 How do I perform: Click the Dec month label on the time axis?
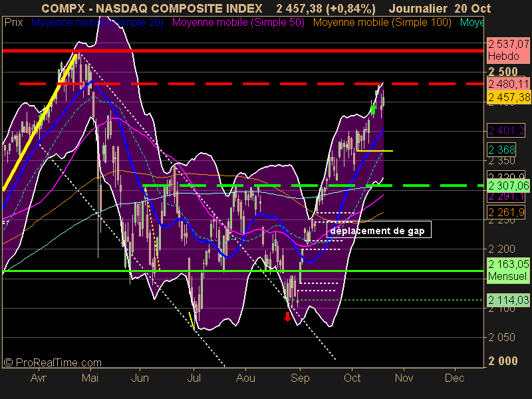coord(454,378)
